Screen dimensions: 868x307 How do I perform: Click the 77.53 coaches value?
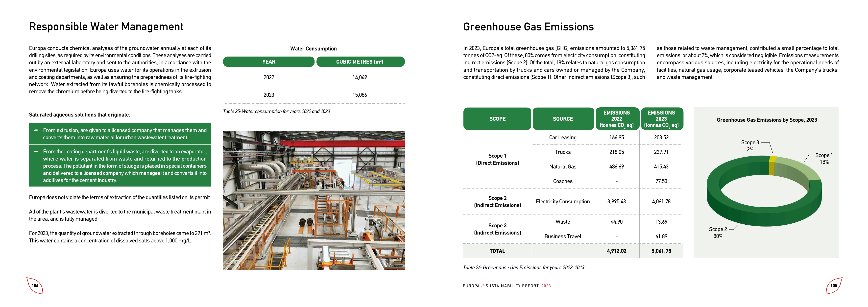coord(661,181)
